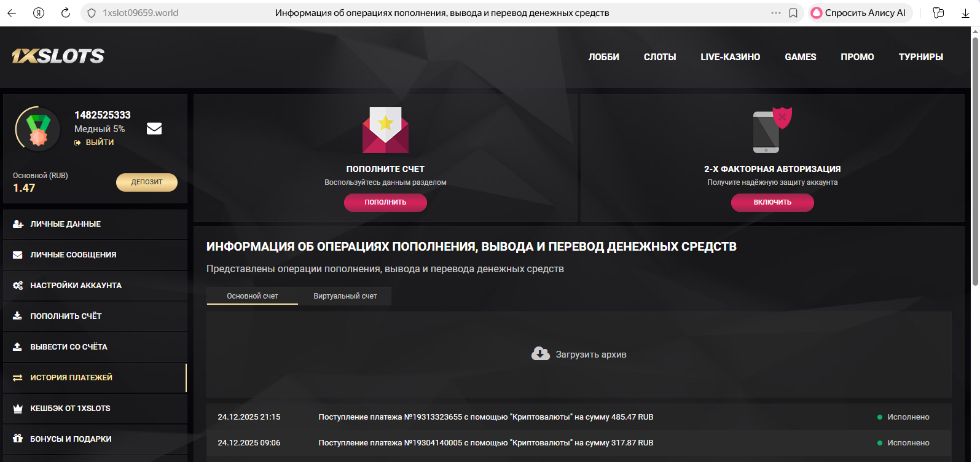
Task: Click the gears icon beside НАСТРОЙКИ АККАУНТА
Action: [18, 286]
